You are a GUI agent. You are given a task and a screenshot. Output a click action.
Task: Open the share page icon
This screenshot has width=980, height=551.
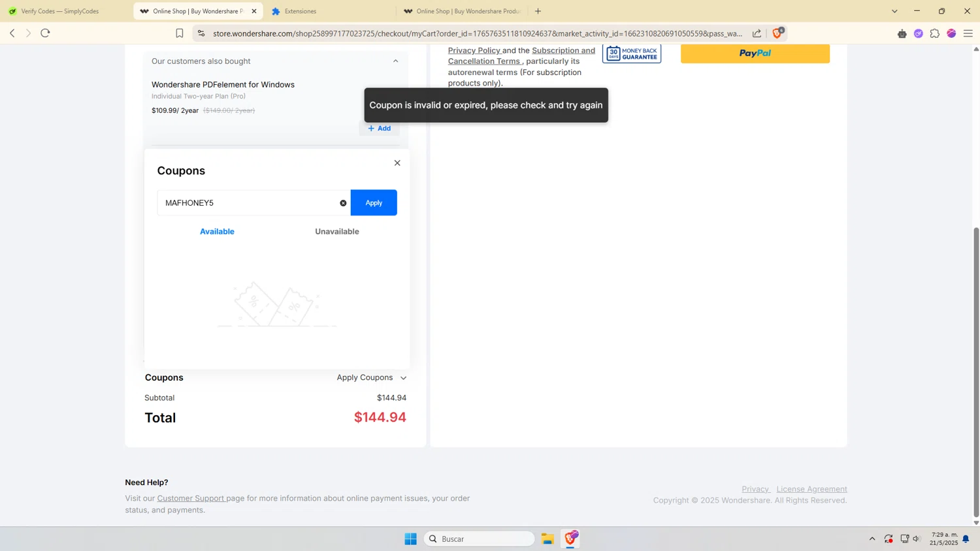point(757,33)
